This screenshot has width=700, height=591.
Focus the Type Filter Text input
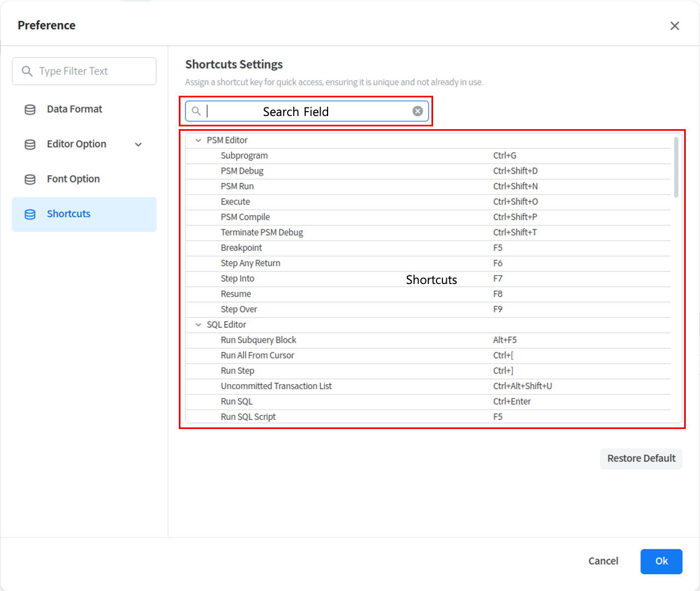tap(93, 71)
